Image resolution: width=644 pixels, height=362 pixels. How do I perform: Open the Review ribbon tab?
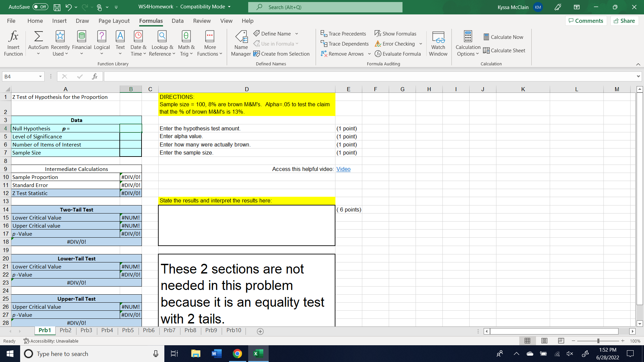point(202,21)
